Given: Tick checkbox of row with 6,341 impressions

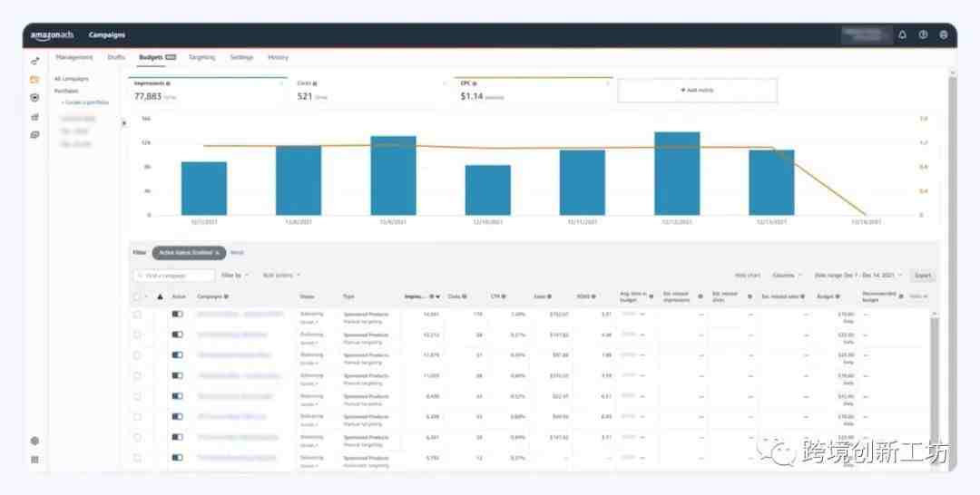Looking at the screenshot, I should pos(137,438).
